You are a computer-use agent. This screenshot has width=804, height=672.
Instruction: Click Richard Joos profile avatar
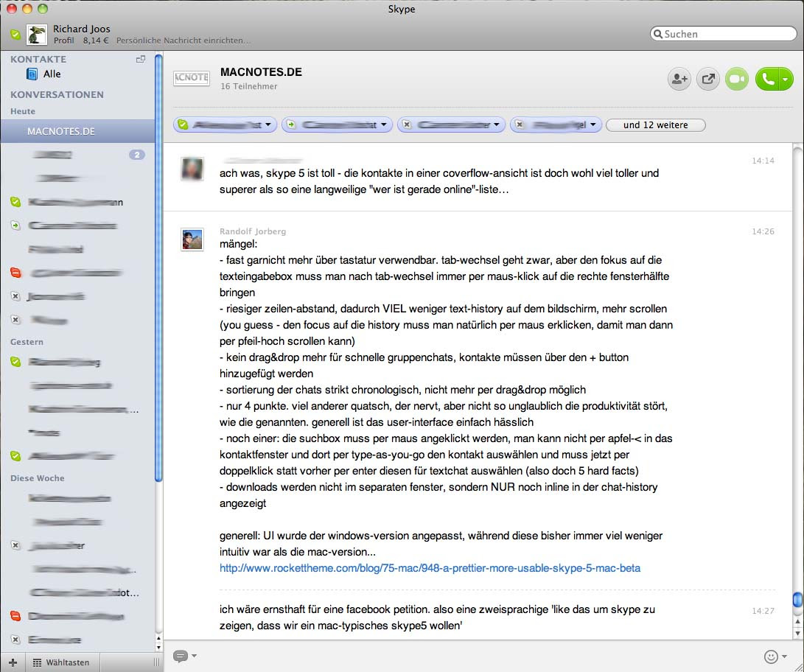coord(37,35)
